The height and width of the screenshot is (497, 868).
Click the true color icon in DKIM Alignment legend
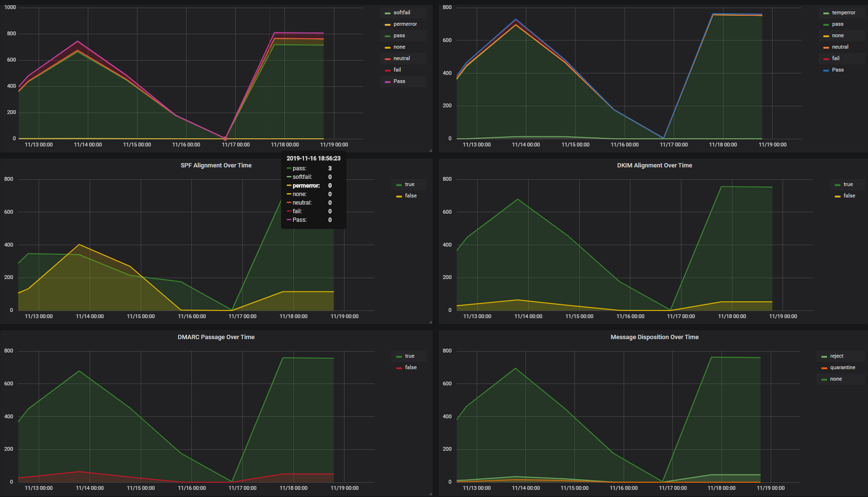click(x=837, y=185)
